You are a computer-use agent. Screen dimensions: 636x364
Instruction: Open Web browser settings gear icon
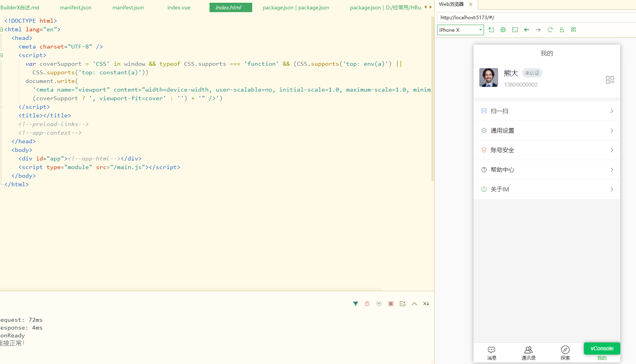[x=503, y=30]
